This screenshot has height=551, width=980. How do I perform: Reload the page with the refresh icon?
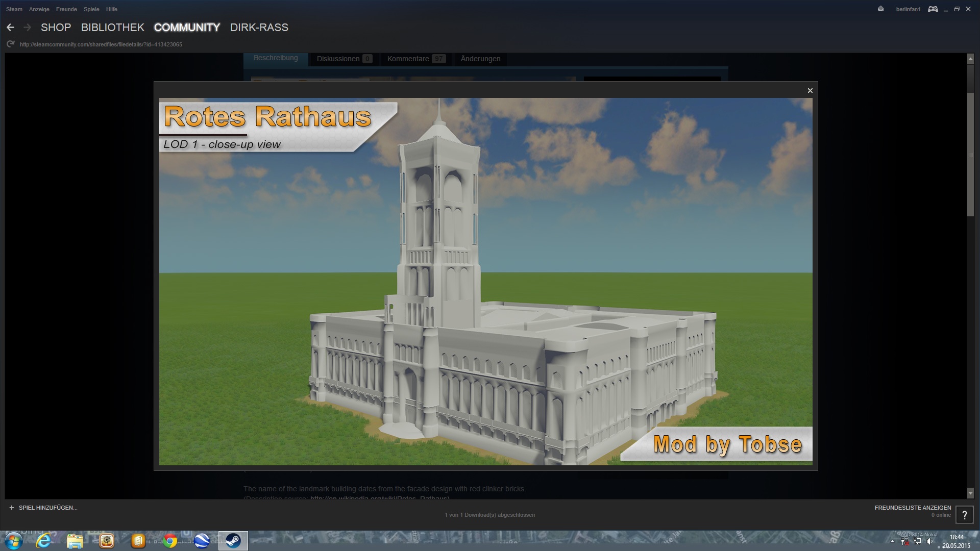[10, 44]
